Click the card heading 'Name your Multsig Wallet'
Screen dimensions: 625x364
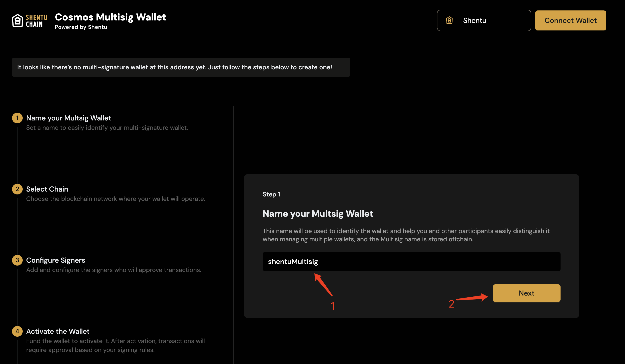coord(318,214)
